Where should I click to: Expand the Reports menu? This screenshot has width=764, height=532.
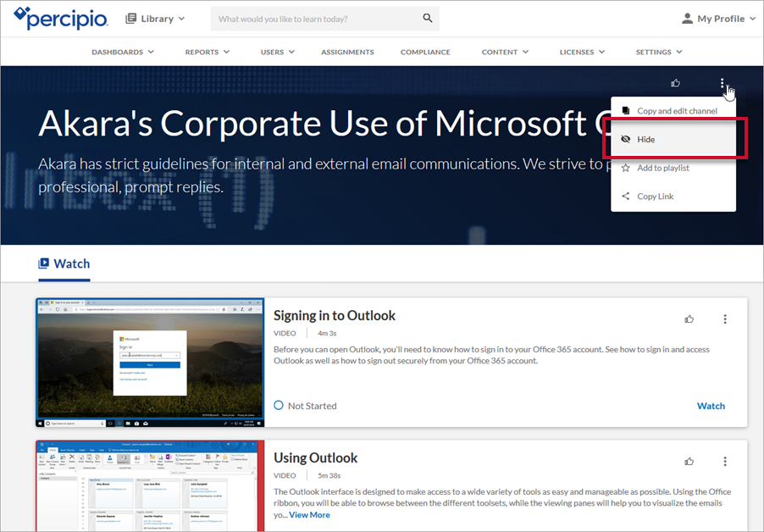(207, 53)
